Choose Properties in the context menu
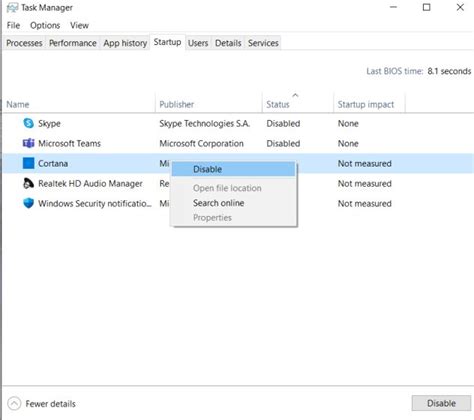474x420 pixels. [233, 218]
